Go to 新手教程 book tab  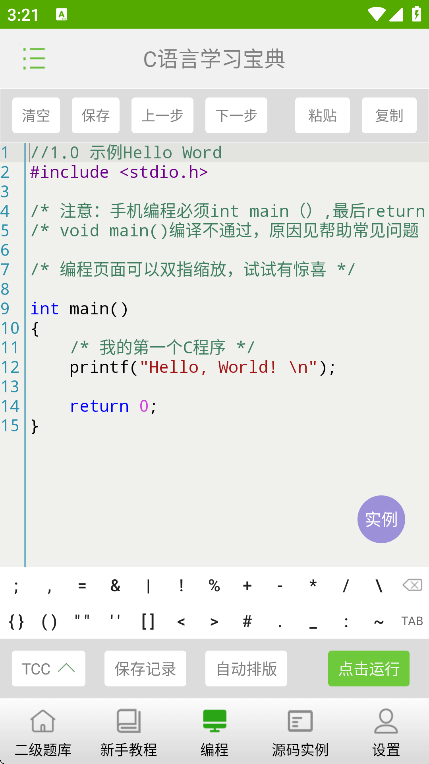coord(129,732)
